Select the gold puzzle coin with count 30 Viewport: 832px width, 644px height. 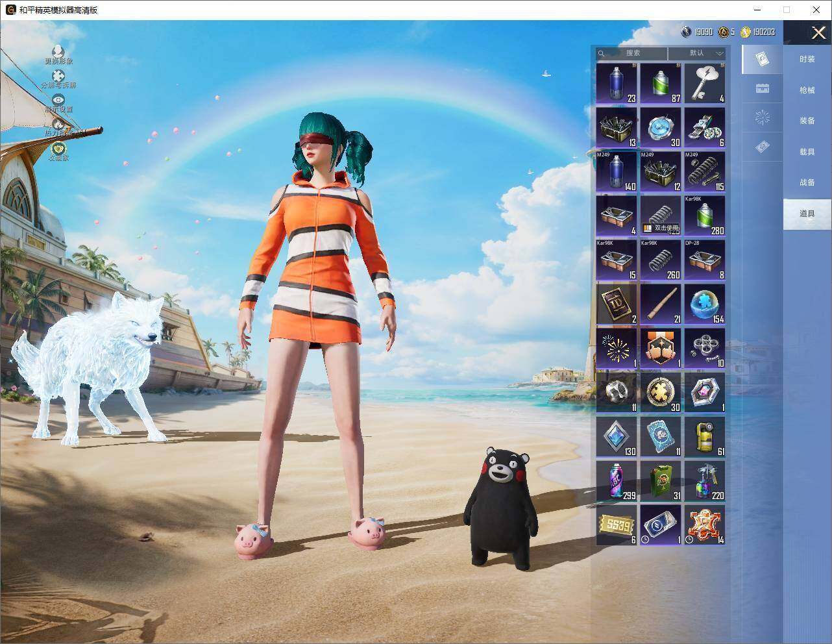pyautogui.click(x=661, y=392)
